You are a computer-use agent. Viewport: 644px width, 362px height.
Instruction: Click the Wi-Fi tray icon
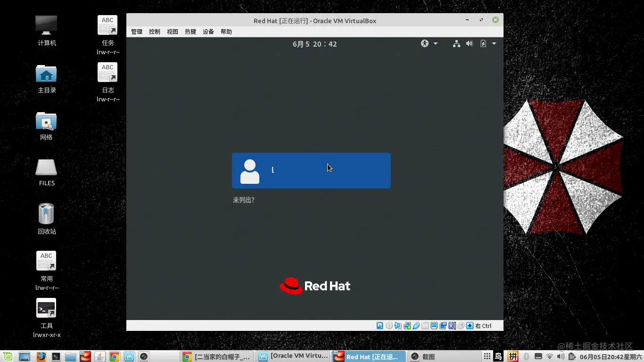coord(549,356)
